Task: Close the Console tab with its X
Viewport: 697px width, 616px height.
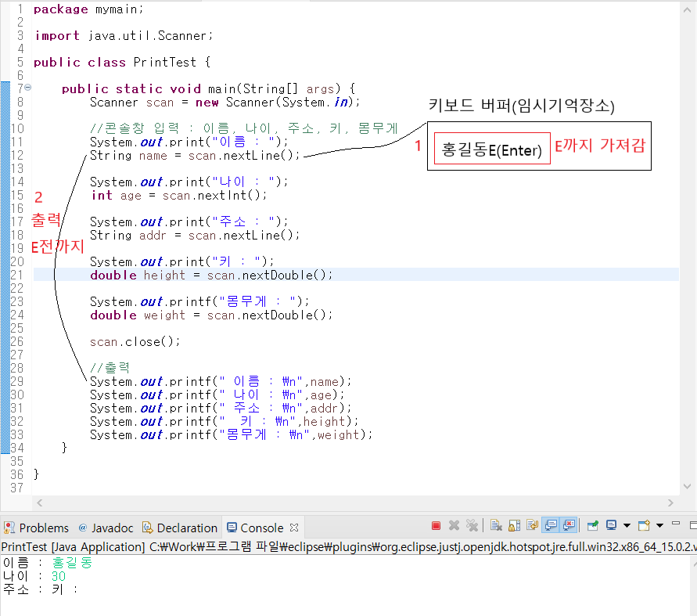Action: [294, 528]
